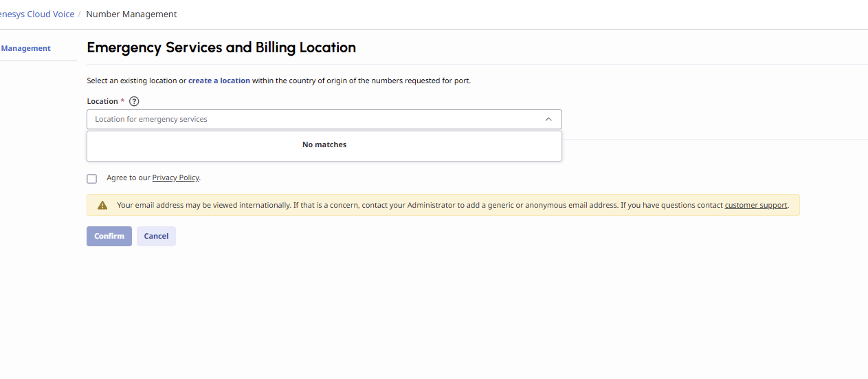Click the help icon beside Location label
The width and height of the screenshot is (868, 379).
tap(134, 101)
